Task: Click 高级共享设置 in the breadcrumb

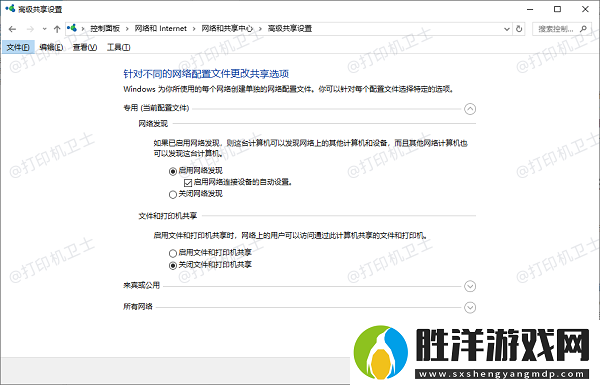Action: tap(290, 29)
